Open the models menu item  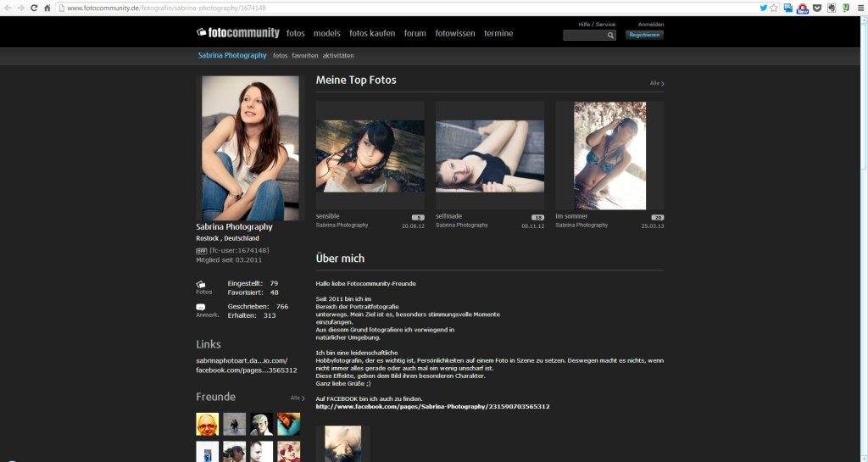[x=326, y=34]
